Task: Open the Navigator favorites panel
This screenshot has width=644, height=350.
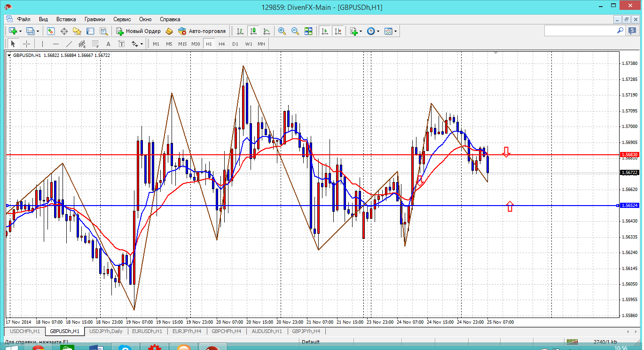Action: point(77,31)
